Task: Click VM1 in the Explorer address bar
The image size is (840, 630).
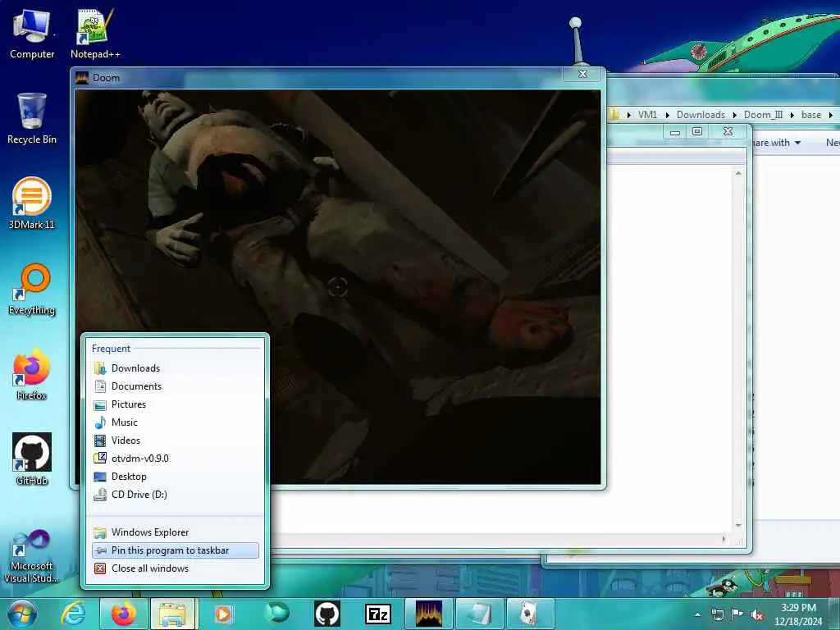Action: (647, 115)
